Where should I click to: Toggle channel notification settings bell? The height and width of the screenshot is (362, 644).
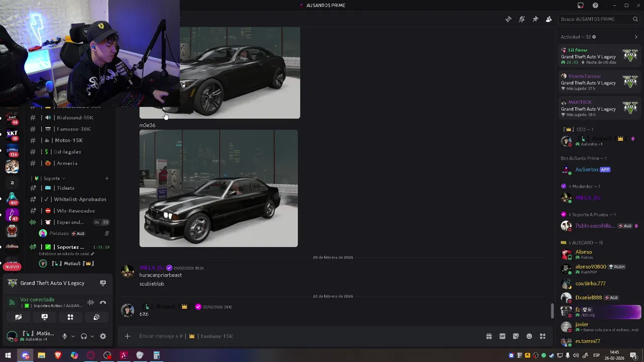click(x=522, y=19)
